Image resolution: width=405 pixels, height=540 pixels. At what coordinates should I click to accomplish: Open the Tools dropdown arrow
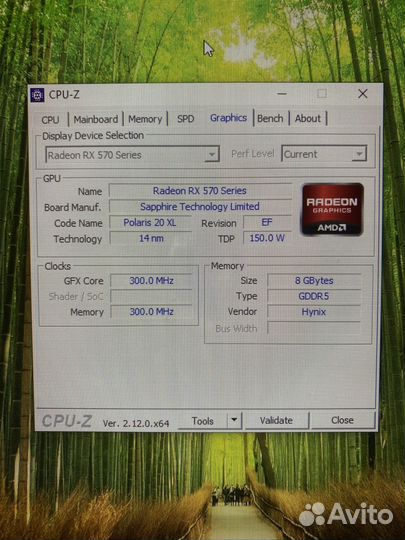click(x=234, y=420)
